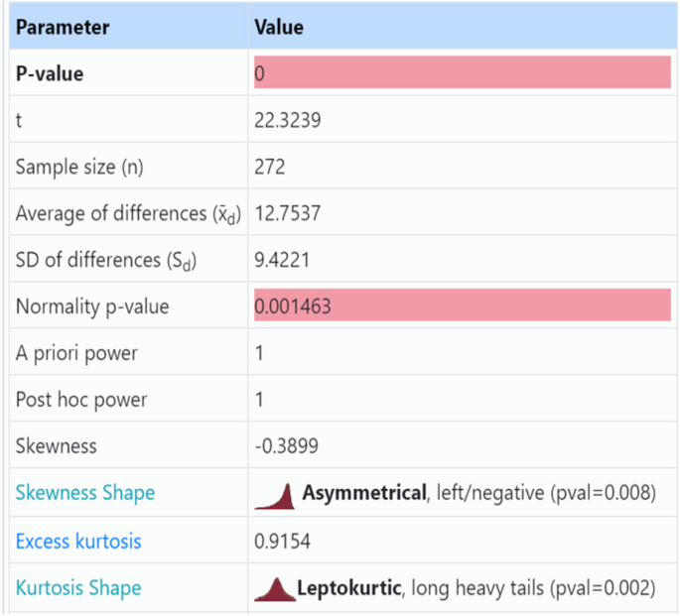Image resolution: width=680 pixels, height=616 pixels.
Task: Click the 't' parameter label
Action: pos(19,120)
